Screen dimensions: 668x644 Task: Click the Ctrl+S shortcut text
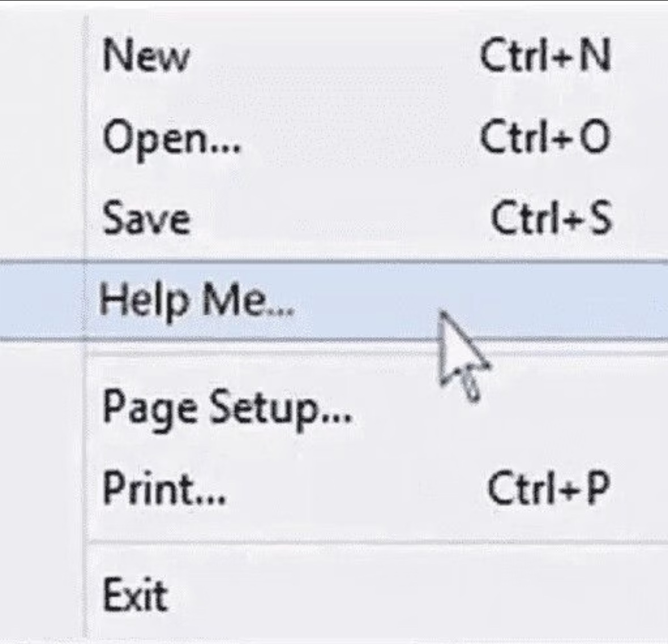point(551,219)
